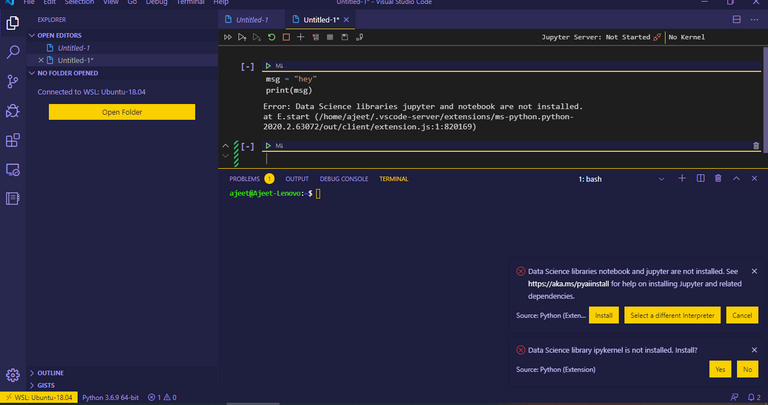
Task: Kill the terminal using the trash icon
Action: click(x=717, y=178)
